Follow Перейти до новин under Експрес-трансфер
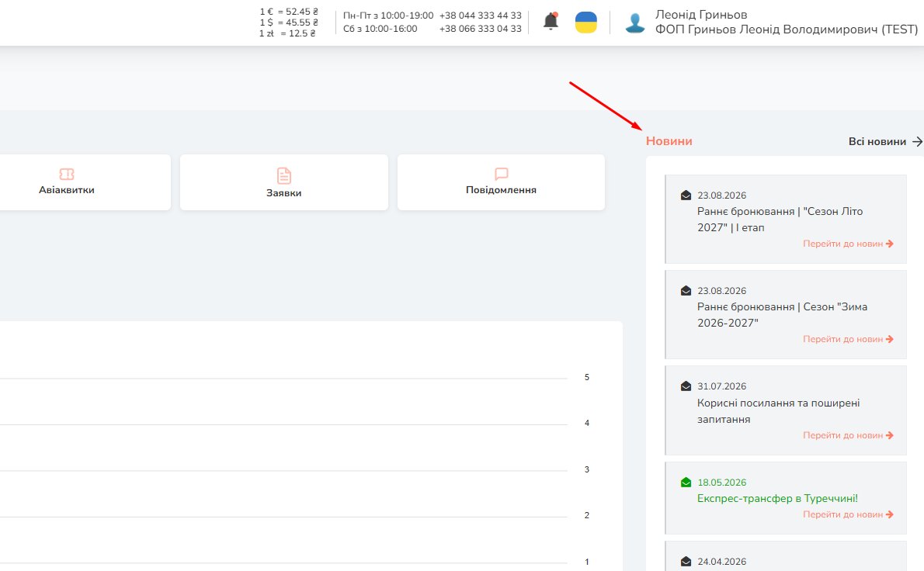 848,514
